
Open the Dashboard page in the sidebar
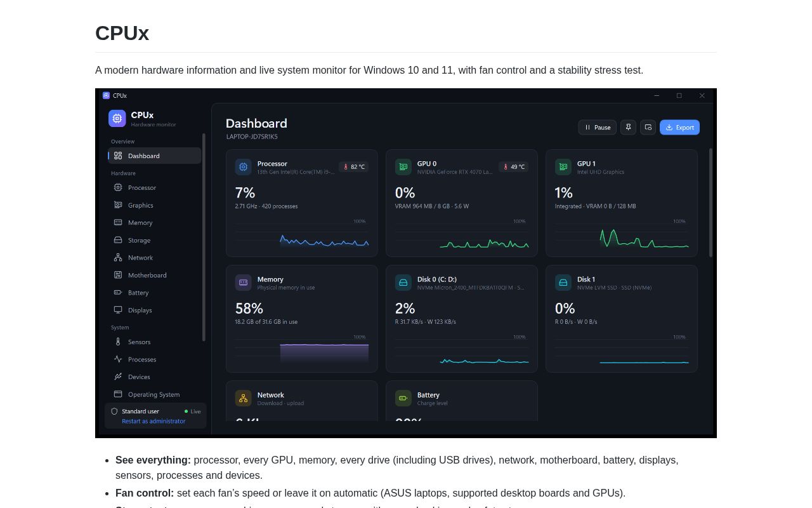coord(154,156)
